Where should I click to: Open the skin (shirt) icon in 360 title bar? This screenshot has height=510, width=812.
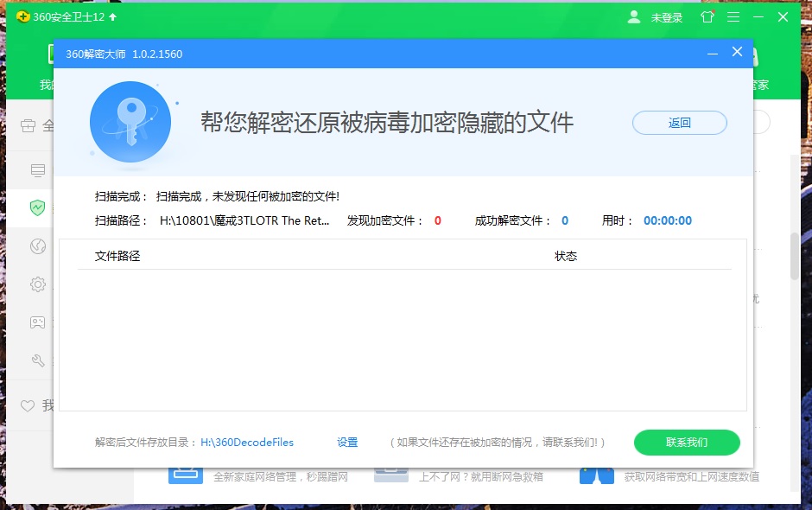pos(707,17)
